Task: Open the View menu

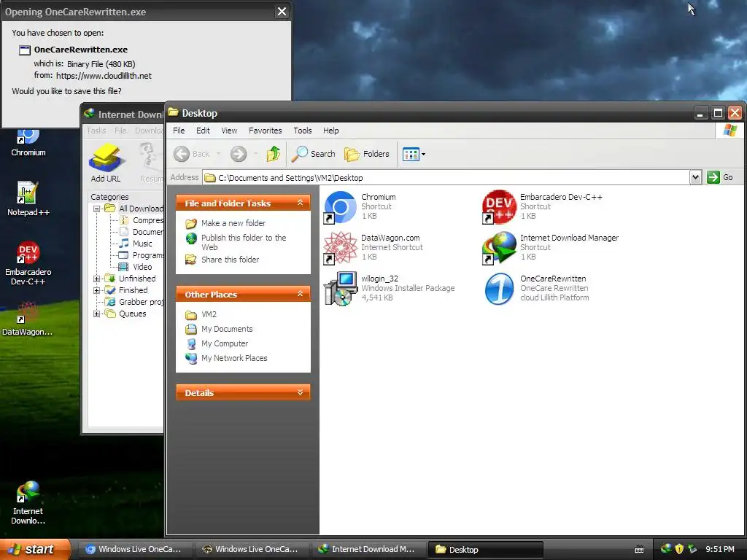Action: point(229,131)
